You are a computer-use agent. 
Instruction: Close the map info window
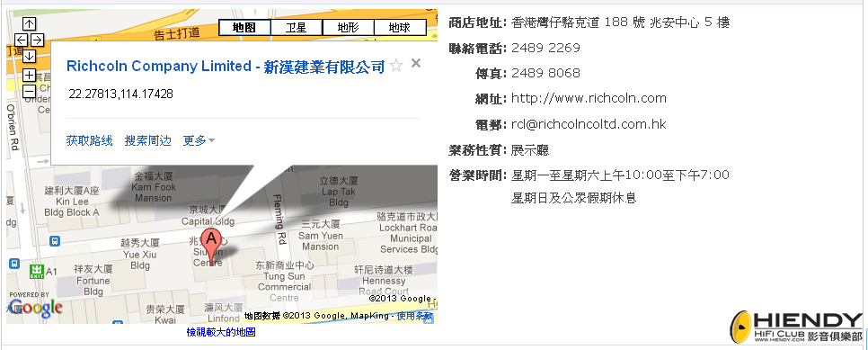(416, 63)
